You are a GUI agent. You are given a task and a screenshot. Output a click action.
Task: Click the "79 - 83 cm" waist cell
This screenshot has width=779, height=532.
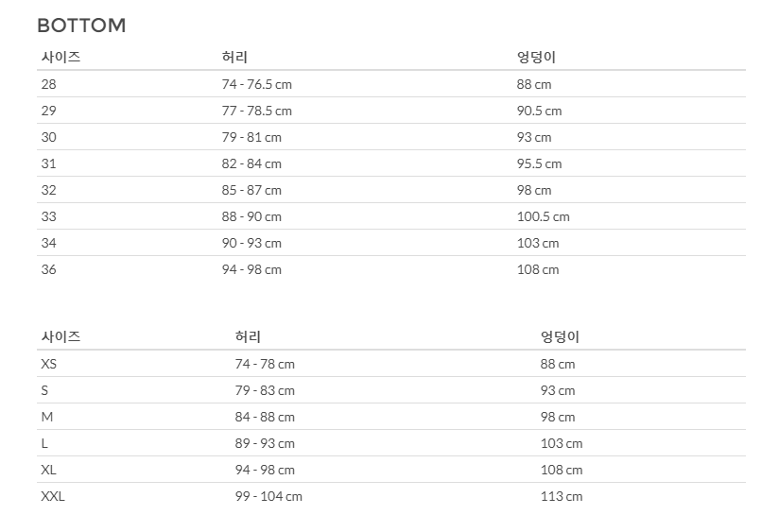pos(265,390)
